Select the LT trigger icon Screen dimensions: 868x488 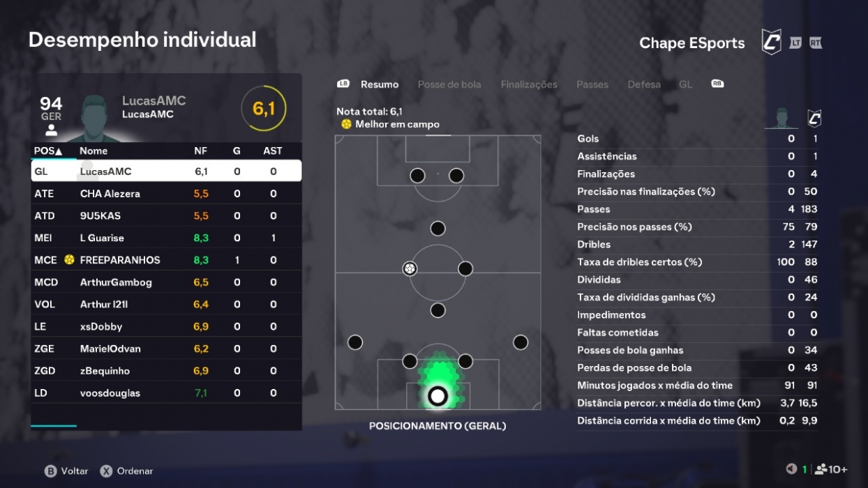(x=795, y=43)
